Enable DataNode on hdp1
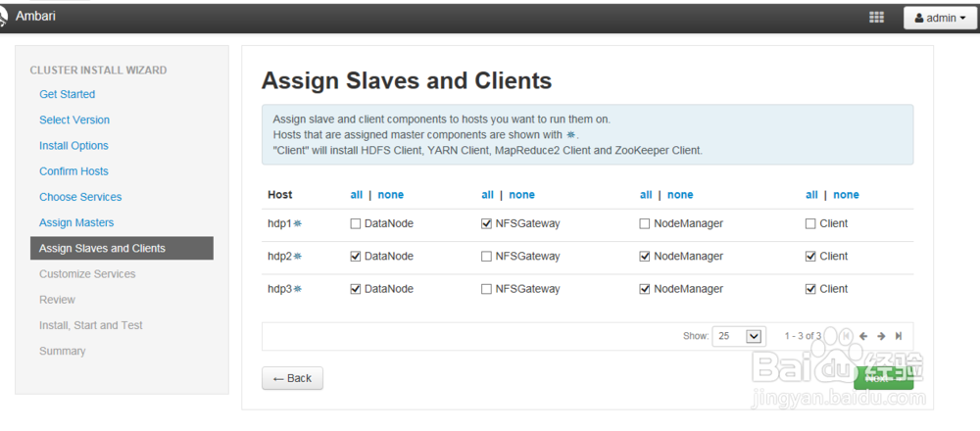This screenshot has height=431, width=980. coord(356,224)
